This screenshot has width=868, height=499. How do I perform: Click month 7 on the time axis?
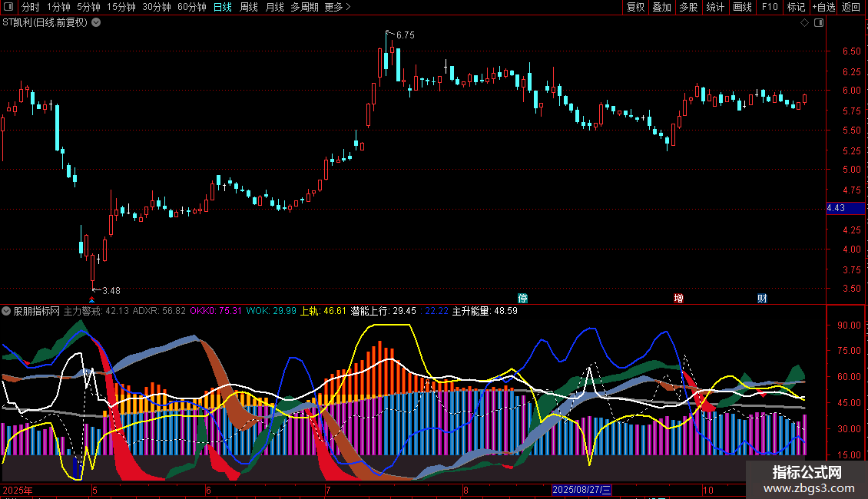[328, 490]
